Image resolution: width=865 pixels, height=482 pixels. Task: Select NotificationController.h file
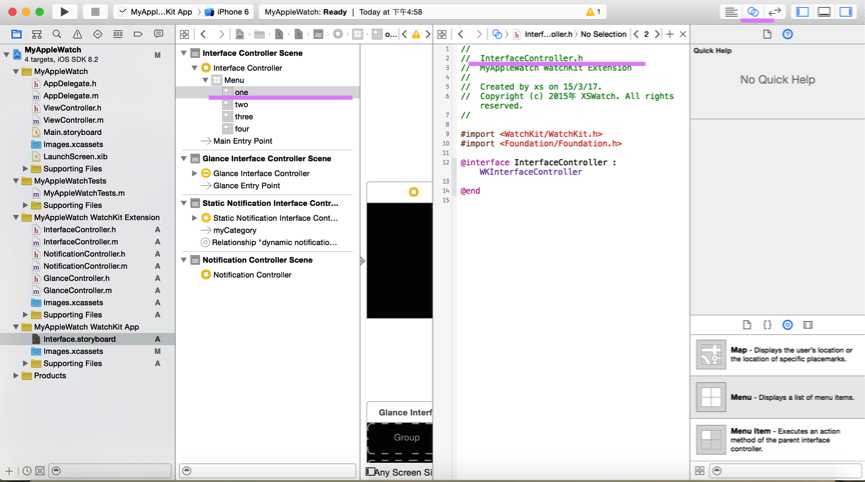click(84, 254)
